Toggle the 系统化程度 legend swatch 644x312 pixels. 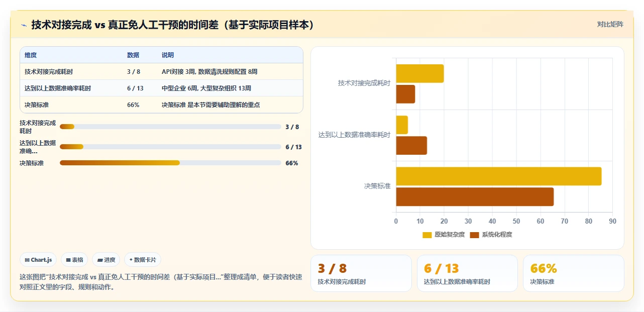coord(474,235)
